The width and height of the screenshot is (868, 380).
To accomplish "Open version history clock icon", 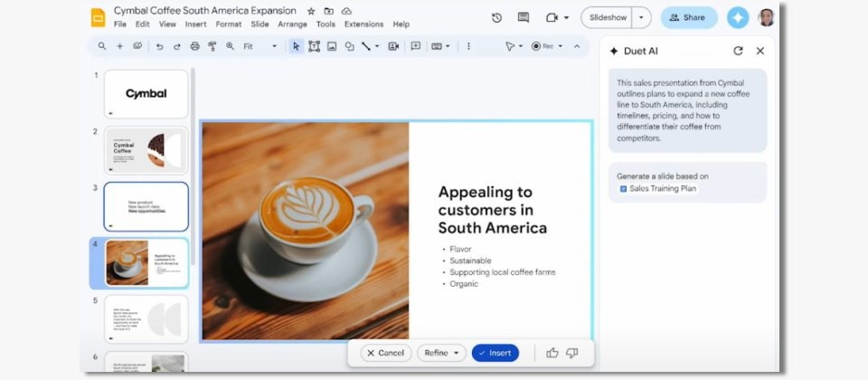I will (x=496, y=17).
